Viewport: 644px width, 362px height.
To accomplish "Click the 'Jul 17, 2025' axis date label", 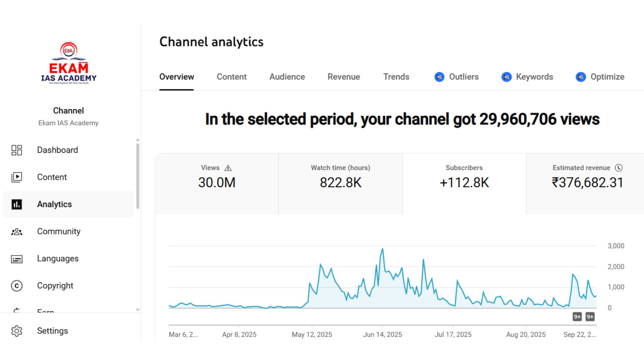I will pos(453,335).
